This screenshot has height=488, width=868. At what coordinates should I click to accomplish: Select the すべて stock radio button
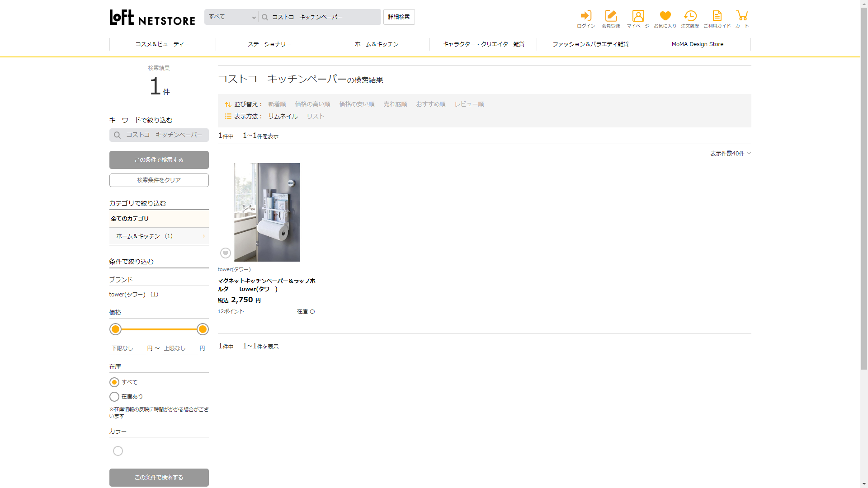[x=114, y=382]
